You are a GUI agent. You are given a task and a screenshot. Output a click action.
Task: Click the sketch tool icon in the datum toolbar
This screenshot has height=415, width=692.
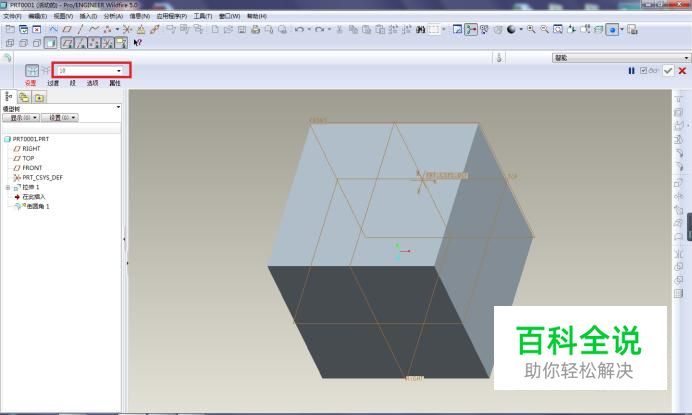[x=53, y=30]
